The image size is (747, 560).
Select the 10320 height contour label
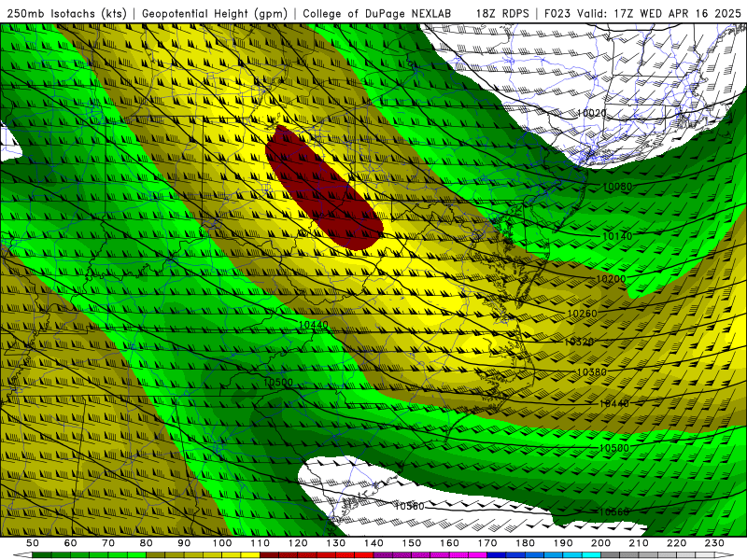click(x=579, y=342)
